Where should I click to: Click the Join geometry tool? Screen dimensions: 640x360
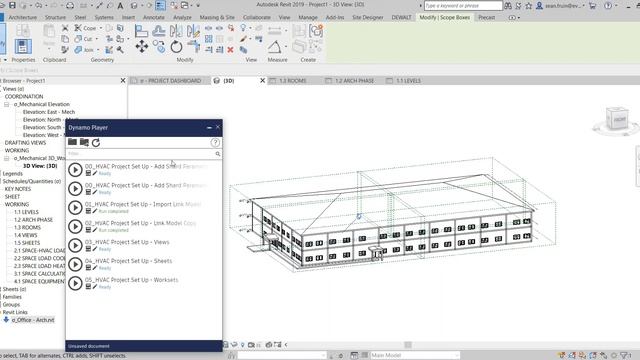point(84,50)
